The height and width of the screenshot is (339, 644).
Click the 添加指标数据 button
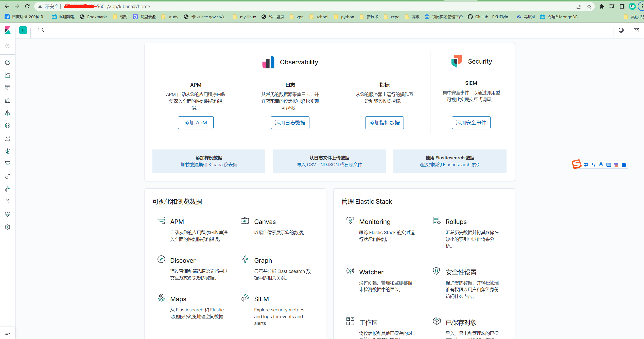click(x=384, y=123)
